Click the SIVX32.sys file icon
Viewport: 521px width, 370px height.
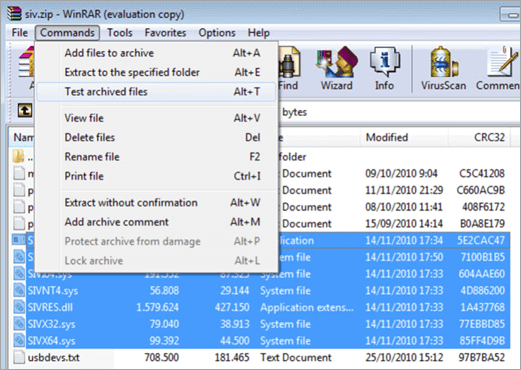[19, 324]
